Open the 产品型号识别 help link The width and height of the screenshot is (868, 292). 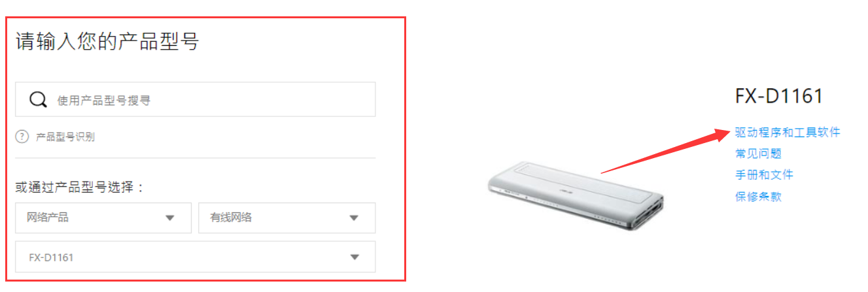[x=65, y=137]
